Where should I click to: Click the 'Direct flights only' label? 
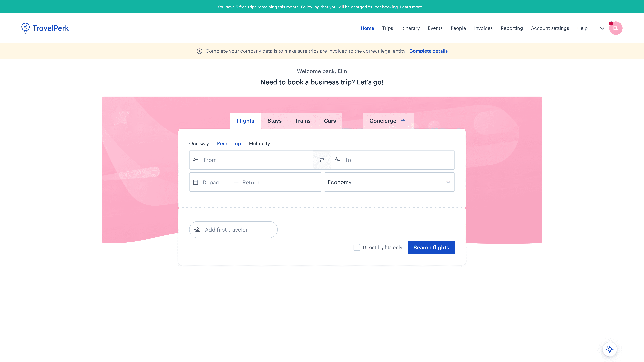click(x=382, y=247)
